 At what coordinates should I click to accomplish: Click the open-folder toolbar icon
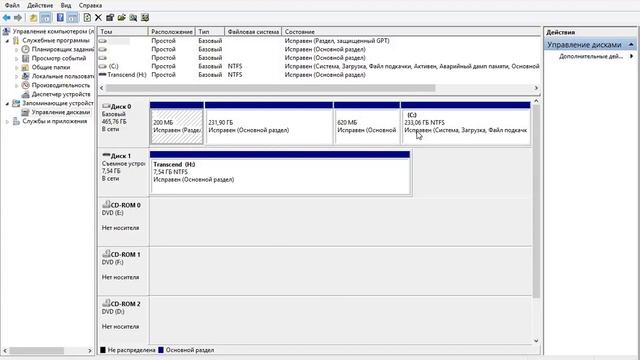(122, 18)
